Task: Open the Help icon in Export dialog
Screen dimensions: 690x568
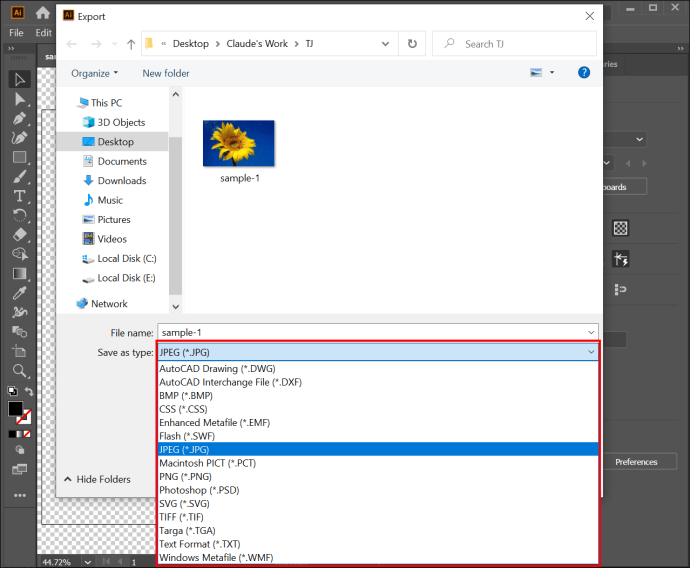Action: 584,73
